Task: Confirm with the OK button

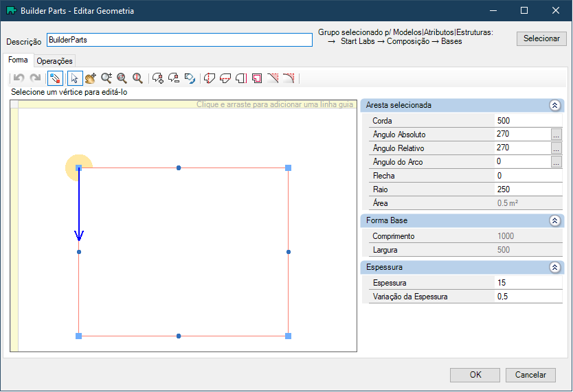Action: [x=475, y=375]
